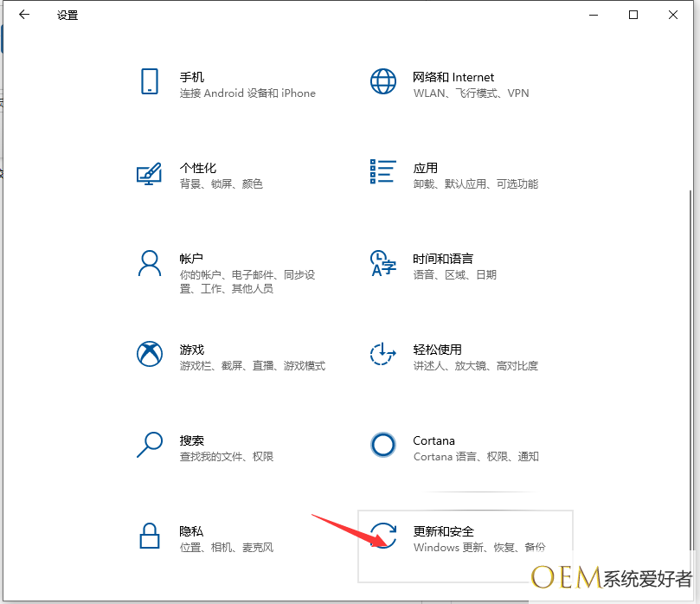Viewport: 700px width, 604px height.
Task: Click the padlock icon for 隐私
Action: pyautogui.click(x=149, y=536)
